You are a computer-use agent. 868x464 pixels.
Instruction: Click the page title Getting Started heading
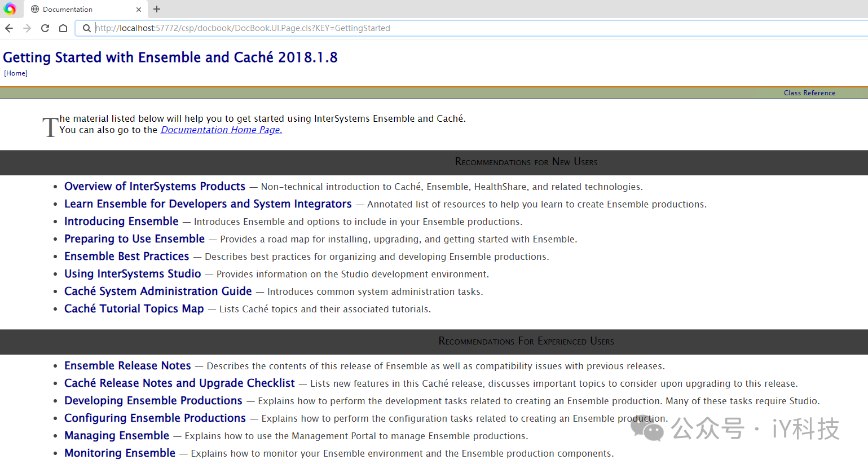[x=170, y=58]
